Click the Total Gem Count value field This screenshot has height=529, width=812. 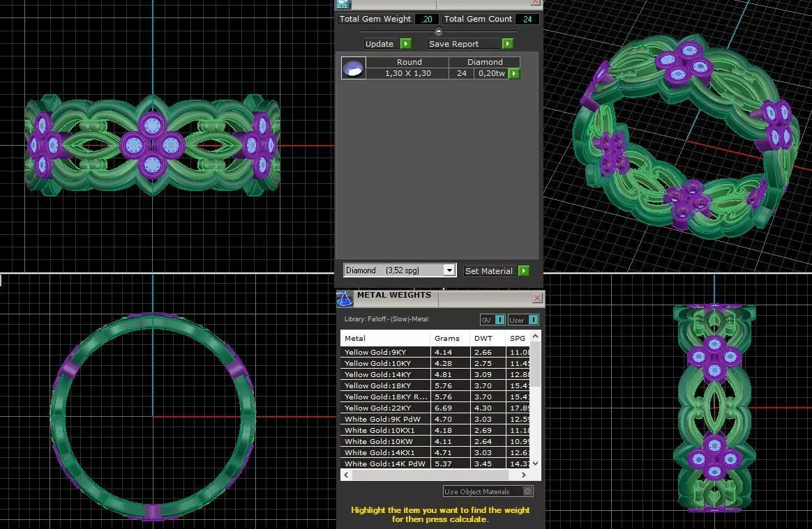(527, 19)
